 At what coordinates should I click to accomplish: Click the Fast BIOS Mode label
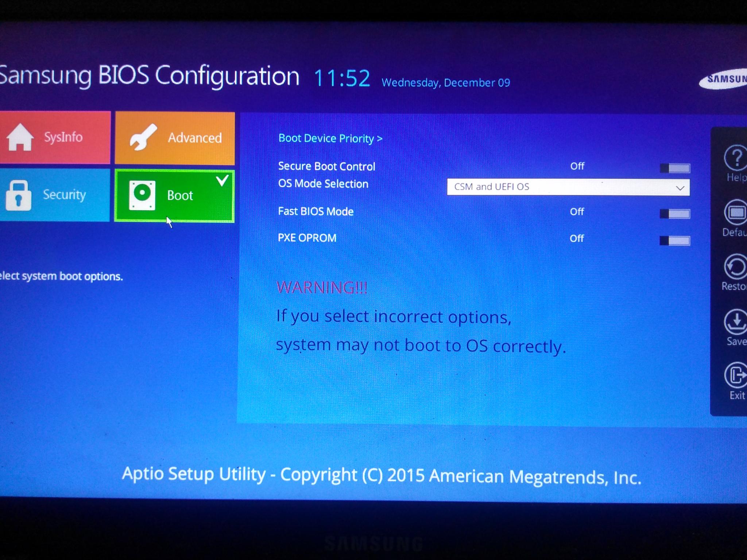tap(316, 211)
